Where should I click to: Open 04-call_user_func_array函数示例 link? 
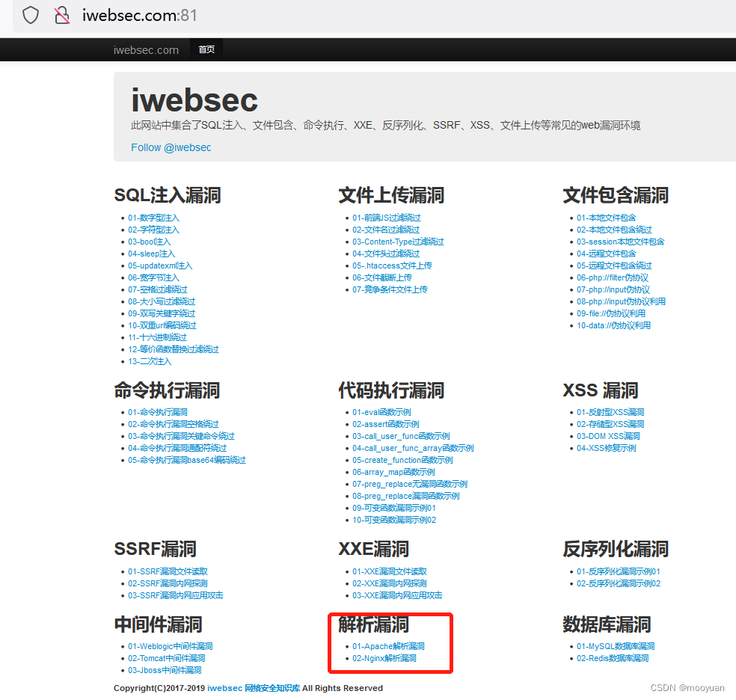point(413,448)
